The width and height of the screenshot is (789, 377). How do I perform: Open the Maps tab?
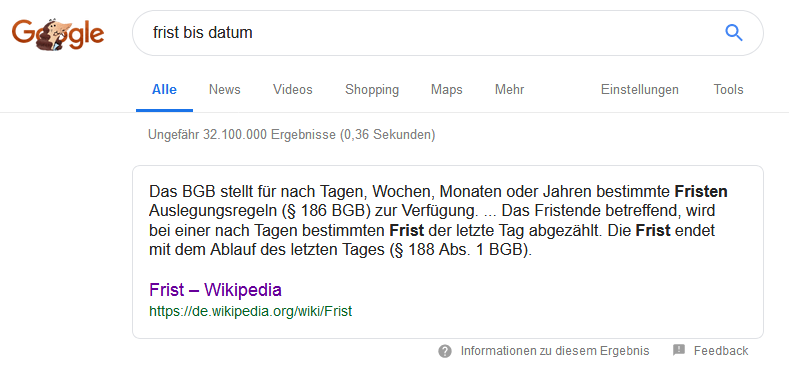446,90
